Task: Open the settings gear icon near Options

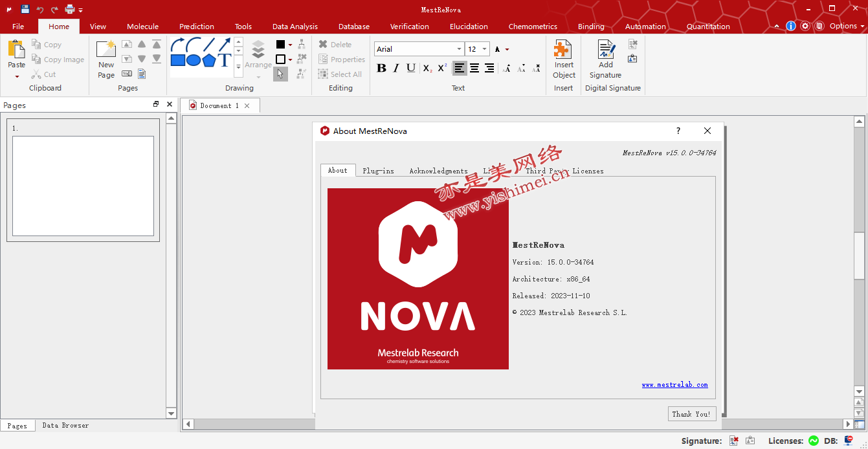Action: point(805,26)
